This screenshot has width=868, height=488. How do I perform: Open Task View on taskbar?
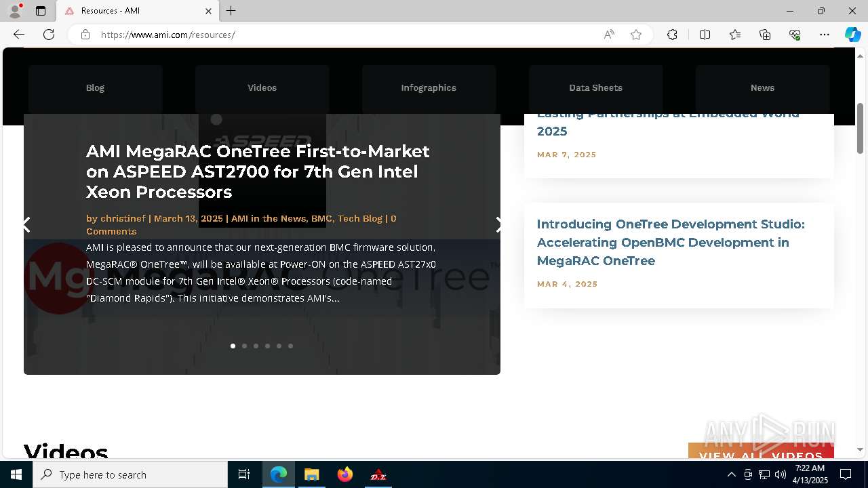tap(244, 474)
